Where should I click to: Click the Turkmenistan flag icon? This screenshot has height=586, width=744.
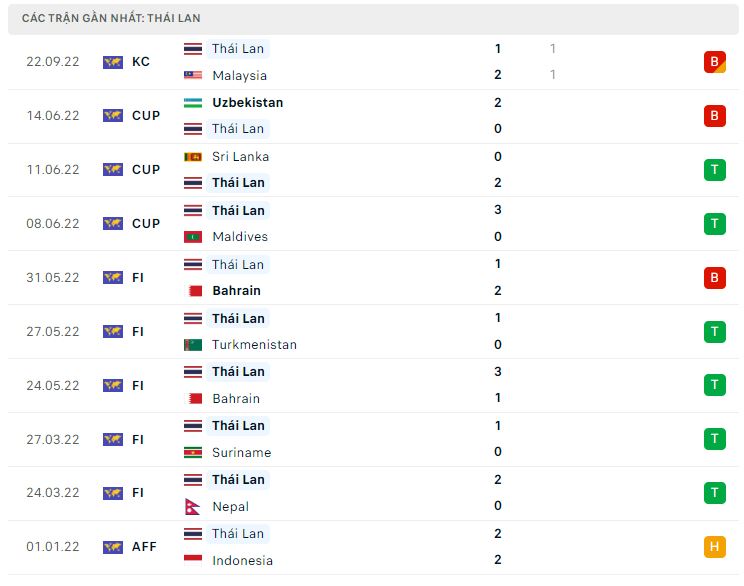tap(193, 345)
